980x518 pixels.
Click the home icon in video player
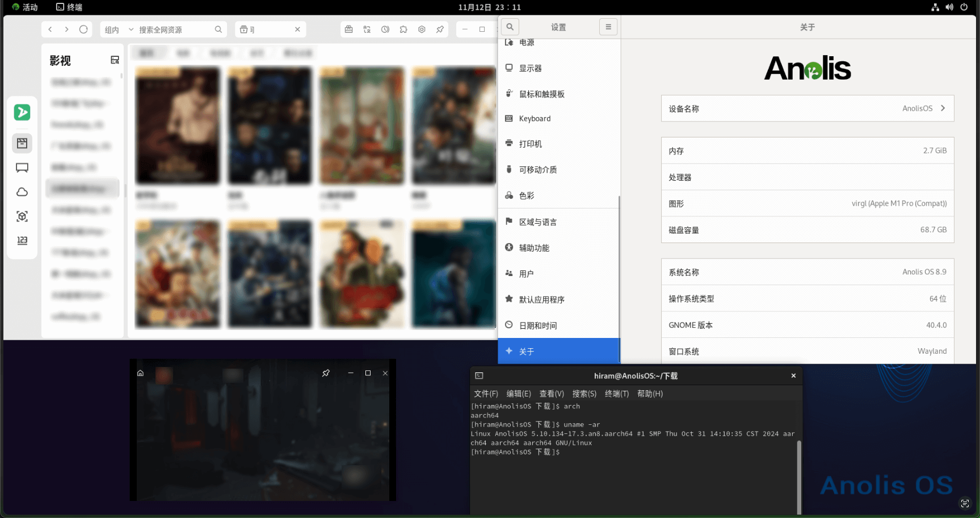(x=140, y=373)
